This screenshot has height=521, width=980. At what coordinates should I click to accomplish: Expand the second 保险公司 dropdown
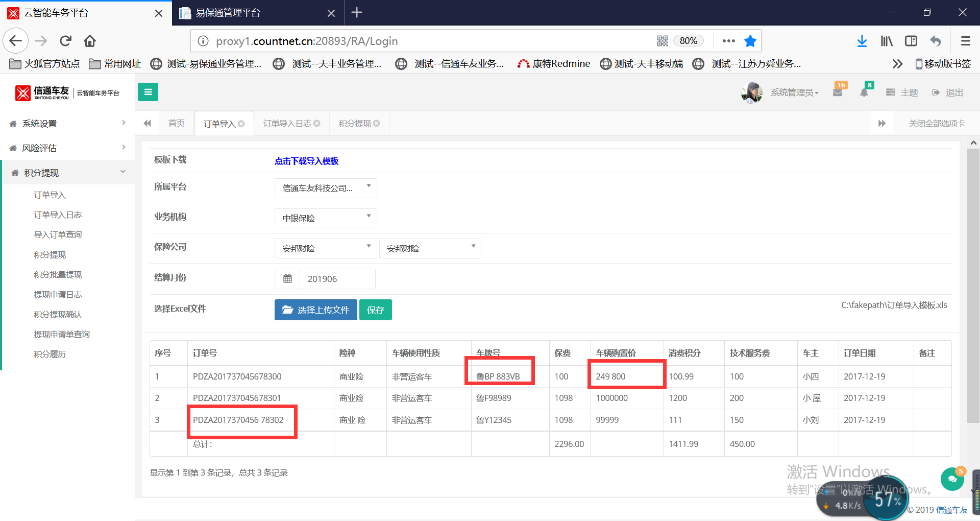click(430, 248)
